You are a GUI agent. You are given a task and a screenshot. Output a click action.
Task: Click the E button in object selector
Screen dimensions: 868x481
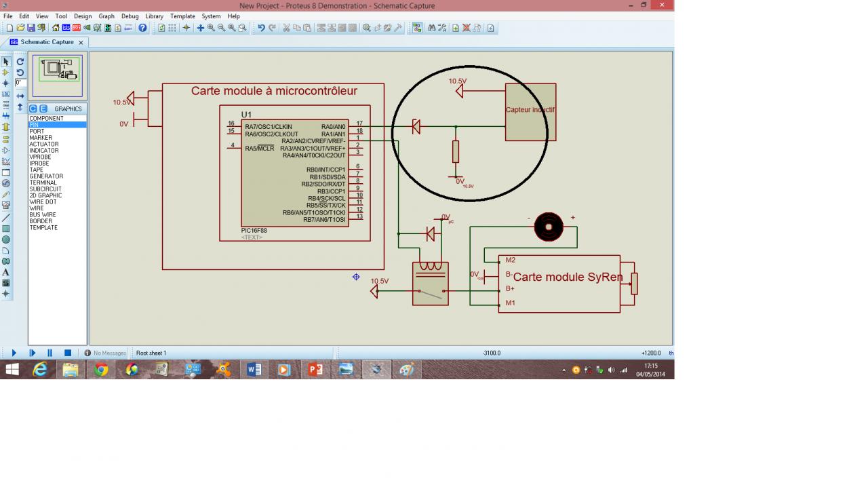click(43, 109)
